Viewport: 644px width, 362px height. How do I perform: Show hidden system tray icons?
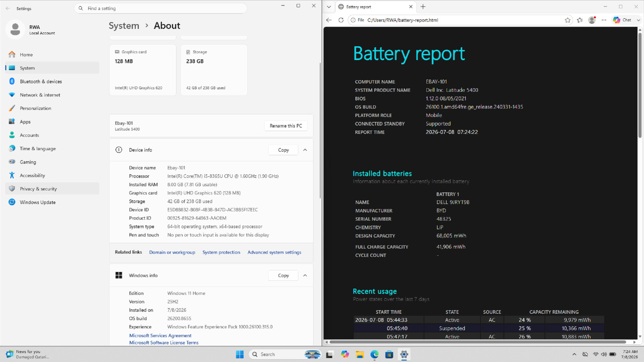point(574,354)
